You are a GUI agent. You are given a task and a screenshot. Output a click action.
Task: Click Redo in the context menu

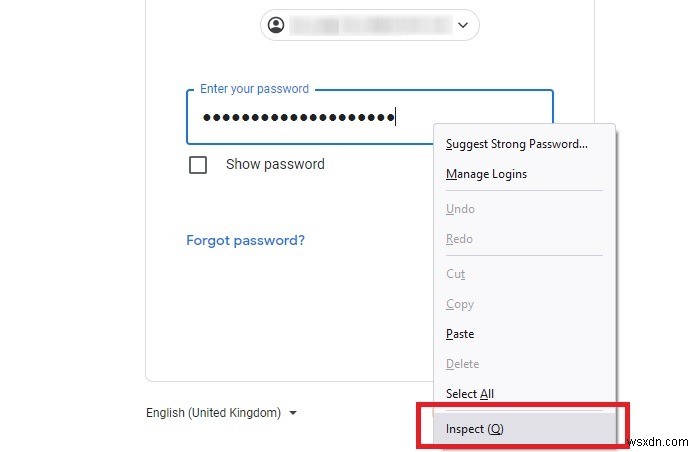point(459,239)
